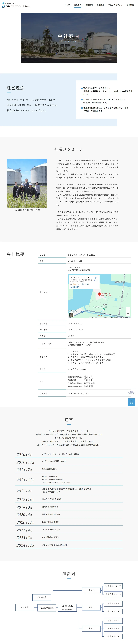Viewport: 138px width, 644px height.
Task: Click the 2010年4月1日 founding date
Action: click(x=75, y=261)
